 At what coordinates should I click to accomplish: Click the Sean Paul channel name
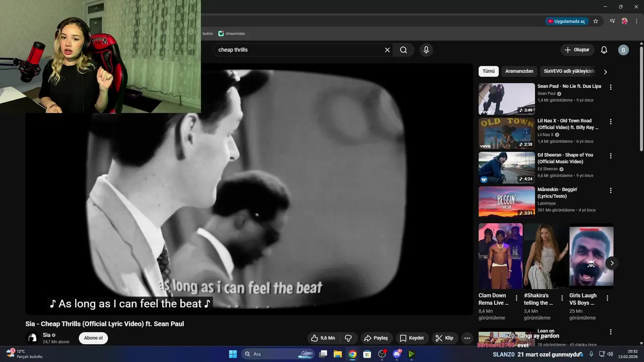point(546,94)
